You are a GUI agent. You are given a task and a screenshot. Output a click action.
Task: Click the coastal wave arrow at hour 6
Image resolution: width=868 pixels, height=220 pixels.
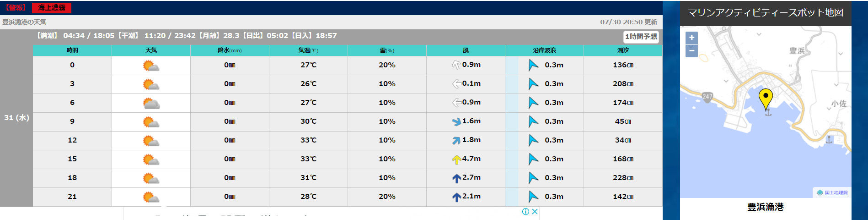533,103
